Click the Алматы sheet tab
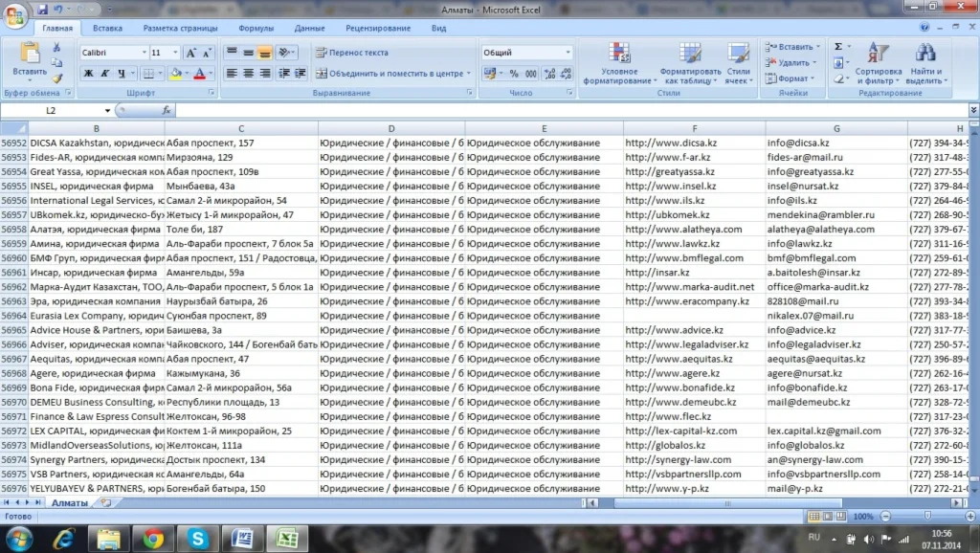 (69, 502)
